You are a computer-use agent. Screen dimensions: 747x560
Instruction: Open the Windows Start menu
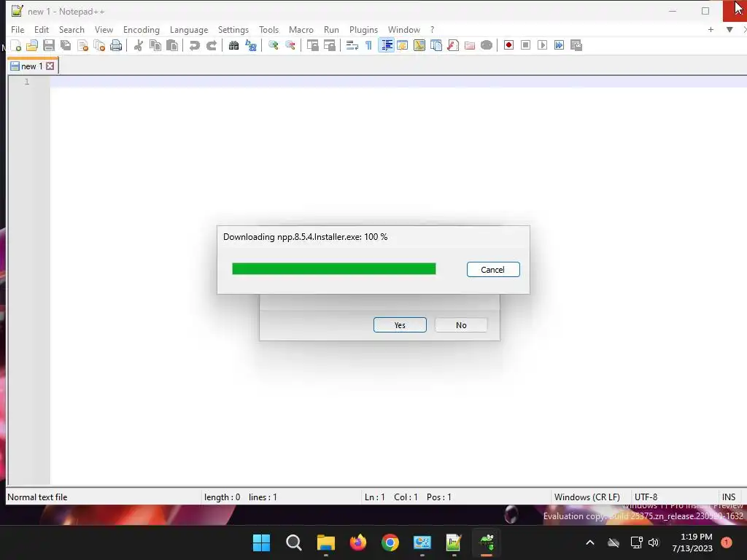[261, 542]
